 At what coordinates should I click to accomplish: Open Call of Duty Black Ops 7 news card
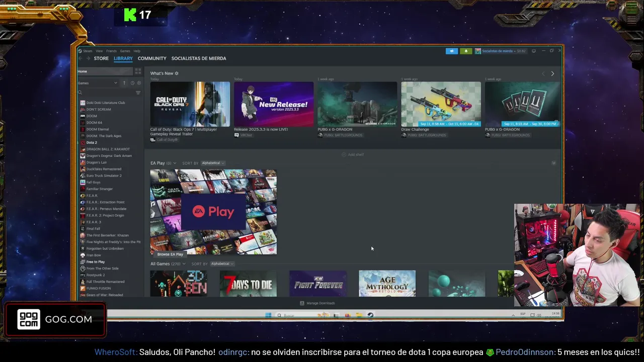pyautogui.click(x=190, y=104)
